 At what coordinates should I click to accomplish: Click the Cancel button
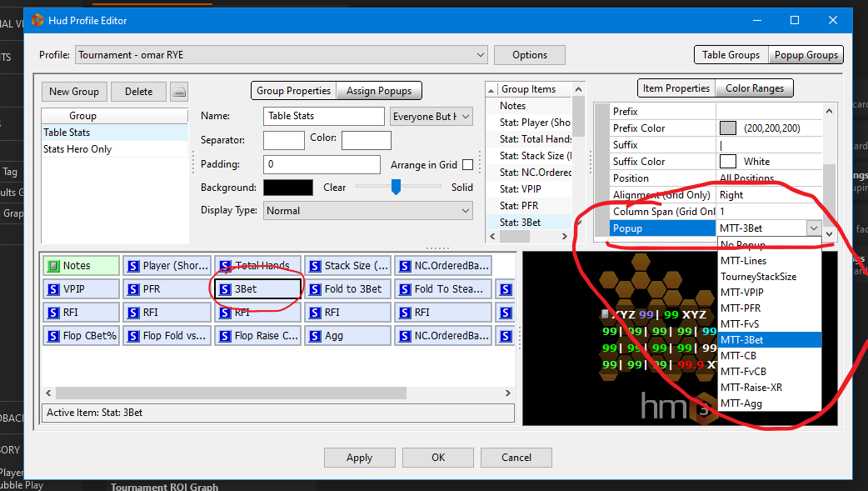click(516, 458)
